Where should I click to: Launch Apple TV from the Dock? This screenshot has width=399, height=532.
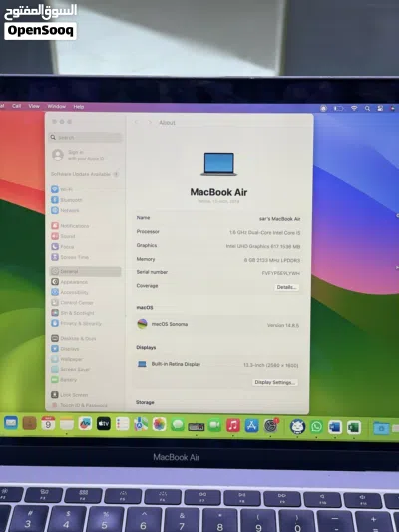[x=104, y=424]
